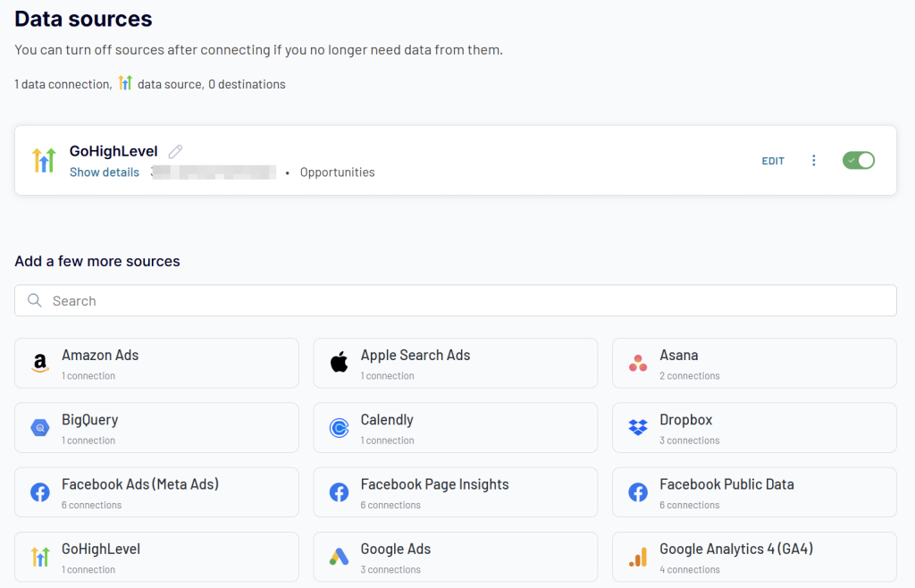
Task: Click the Dropbox logo icon
Action: tap(638, 427)
